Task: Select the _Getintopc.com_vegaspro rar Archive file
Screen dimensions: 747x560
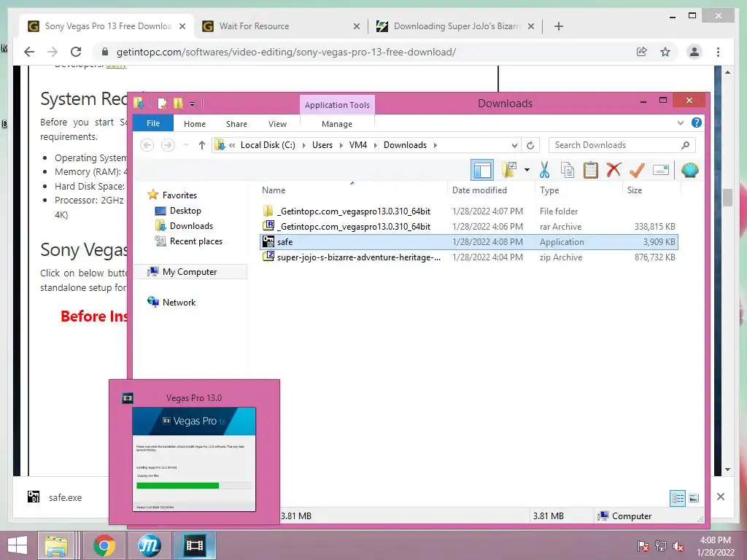Action: [469, 226]
